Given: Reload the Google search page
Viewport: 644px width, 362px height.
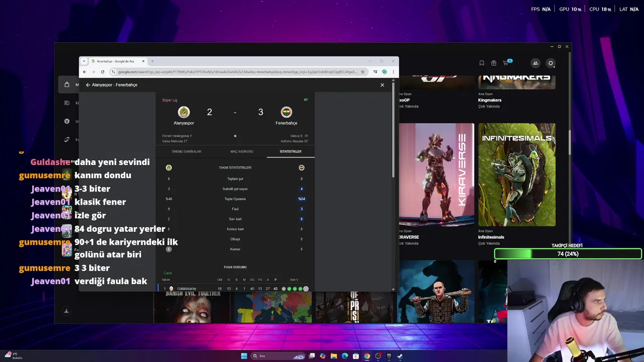Looking at the screenshot, I should click(103, 72).
